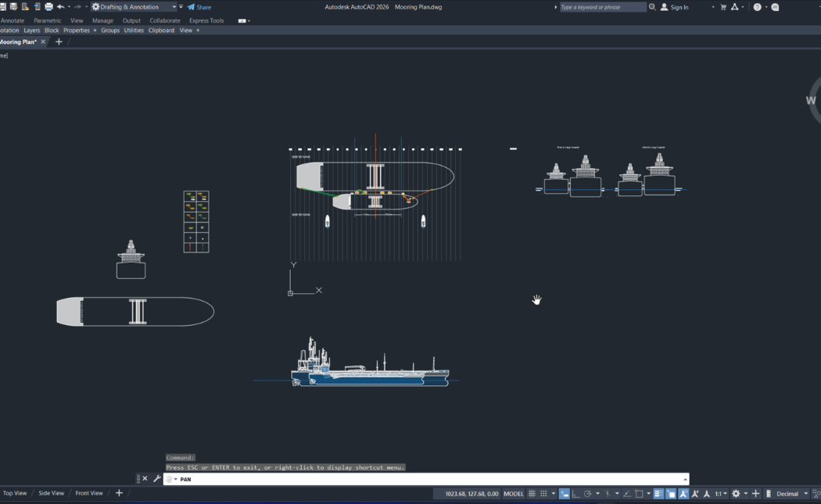Viewport: 821px width, 504px height.
Task: Open command line customize wrench icon
Action: click(x=156, y=479)
